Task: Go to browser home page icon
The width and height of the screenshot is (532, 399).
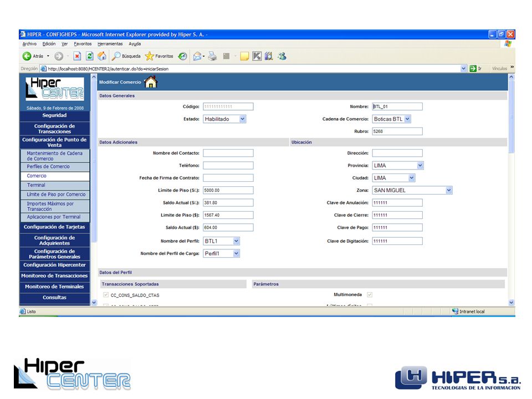Action: (x=102, y=56)
